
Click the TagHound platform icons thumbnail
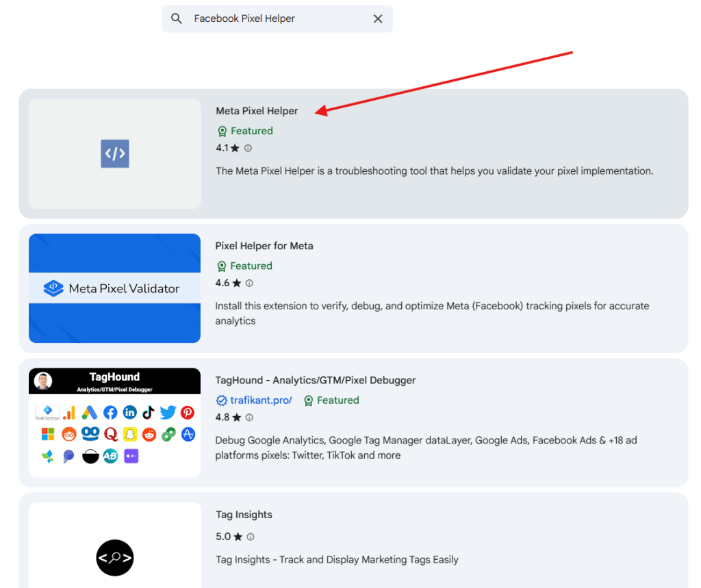[x=114, y=423]
